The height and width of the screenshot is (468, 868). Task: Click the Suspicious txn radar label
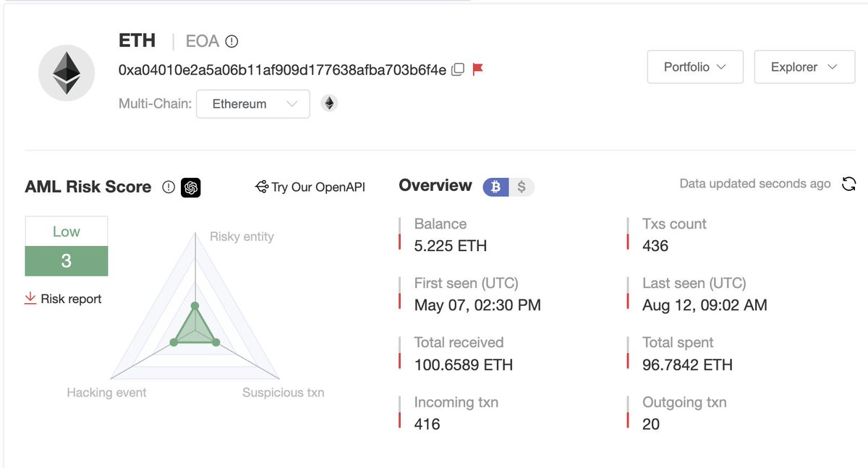[x=283, y=392]
